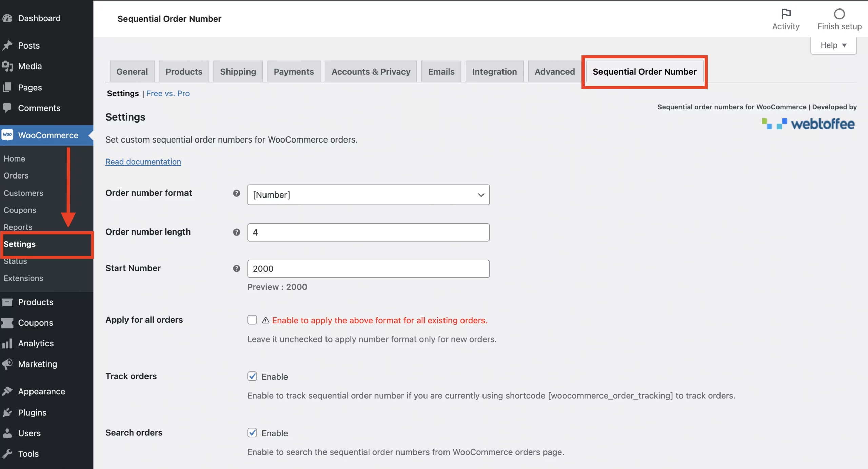Switch to the General tab

point(132,72)
